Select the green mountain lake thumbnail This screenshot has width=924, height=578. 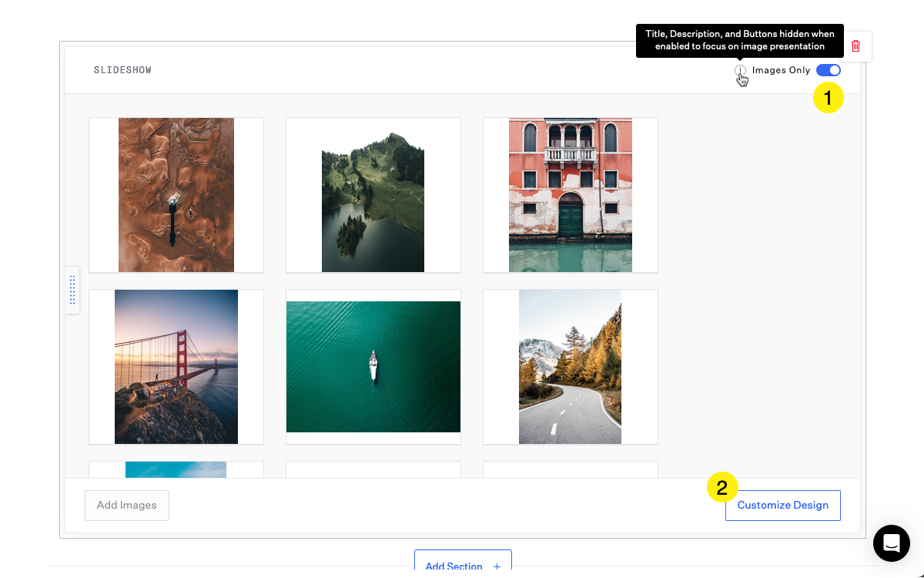pyautogui.click(x=373, y=202)
